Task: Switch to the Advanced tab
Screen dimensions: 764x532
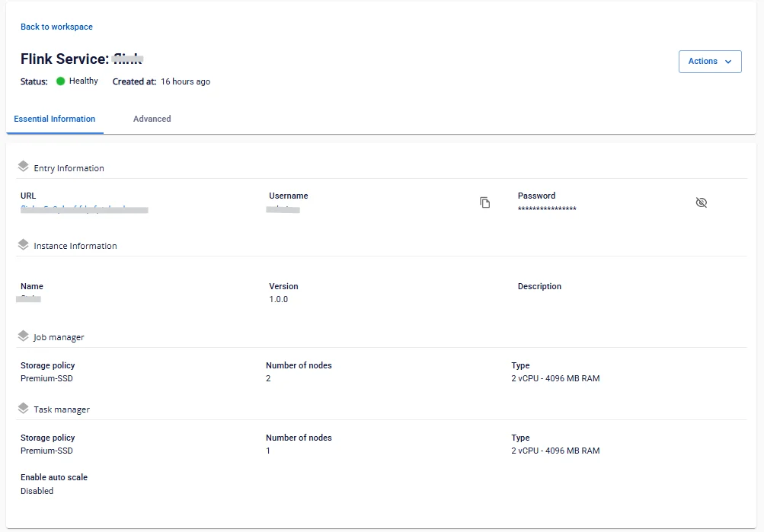Action: click(x=152, y=119)
